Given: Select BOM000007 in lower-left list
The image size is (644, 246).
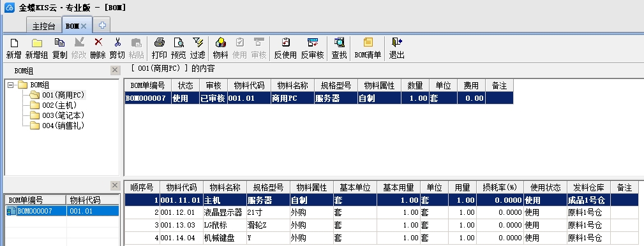Looking at the screenshot, I should pyautogui.click(x=35, y=211).
